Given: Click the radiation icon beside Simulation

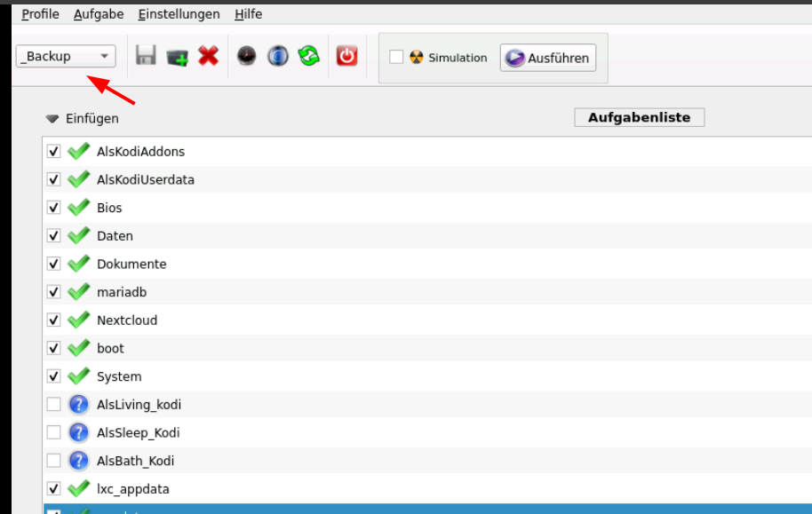Looking at the screenshot, I should click(417, 57).
